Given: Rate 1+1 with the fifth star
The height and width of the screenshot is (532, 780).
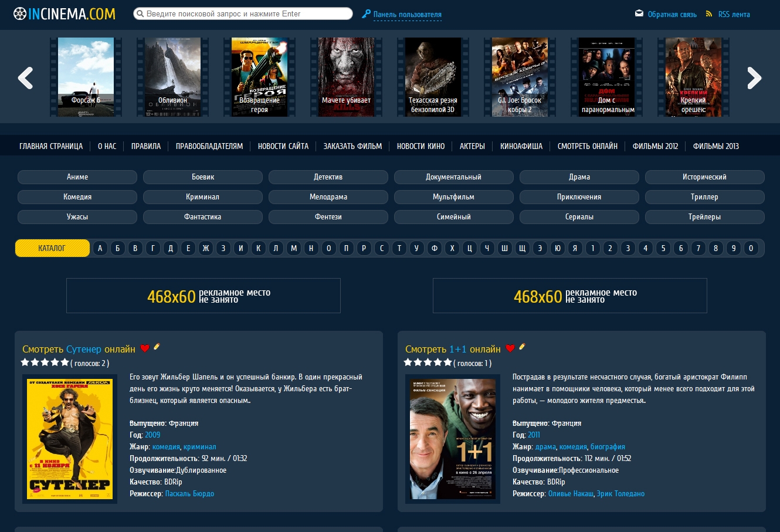Looking at the screenshot, I should click(448, 362).
